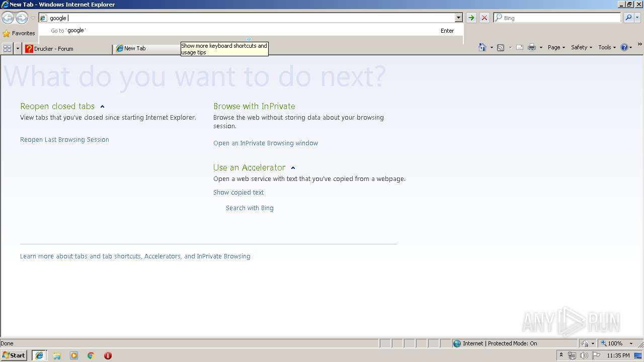Click the volume speaker tray icon
Image resolution: width=644 pixels, height=362 pixels.
[584, 355]
